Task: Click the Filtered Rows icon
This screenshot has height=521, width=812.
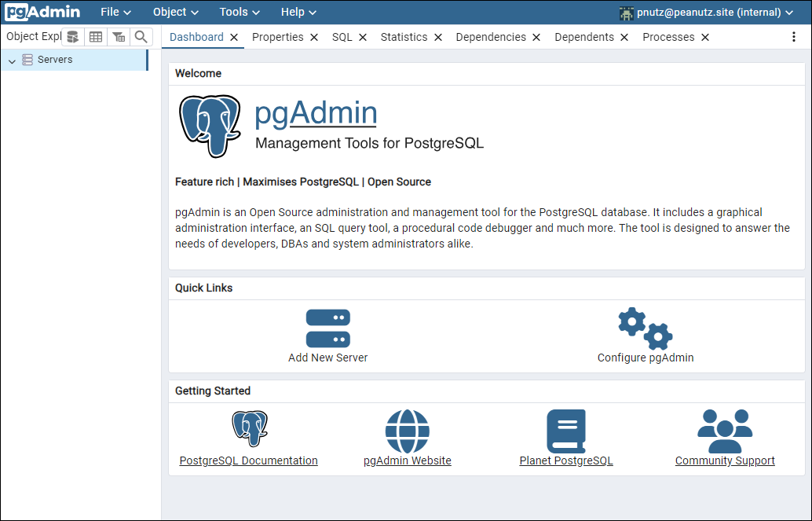Action: point(119,37)
